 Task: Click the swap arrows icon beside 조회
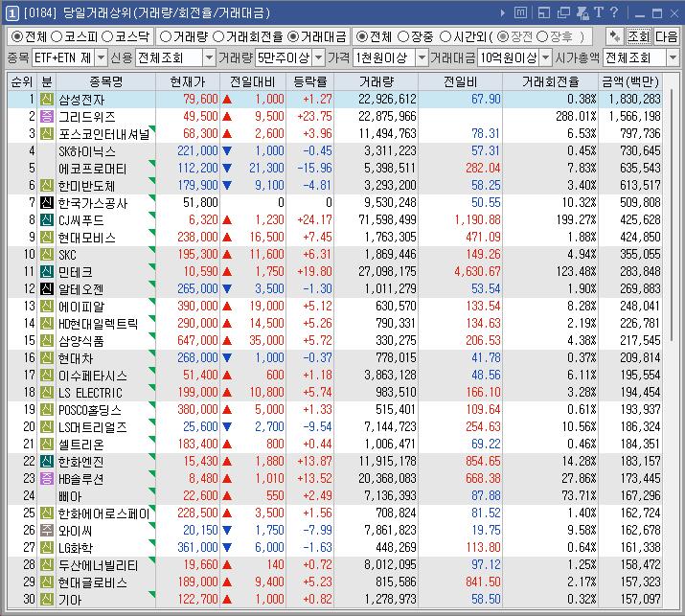coord(615,36)
